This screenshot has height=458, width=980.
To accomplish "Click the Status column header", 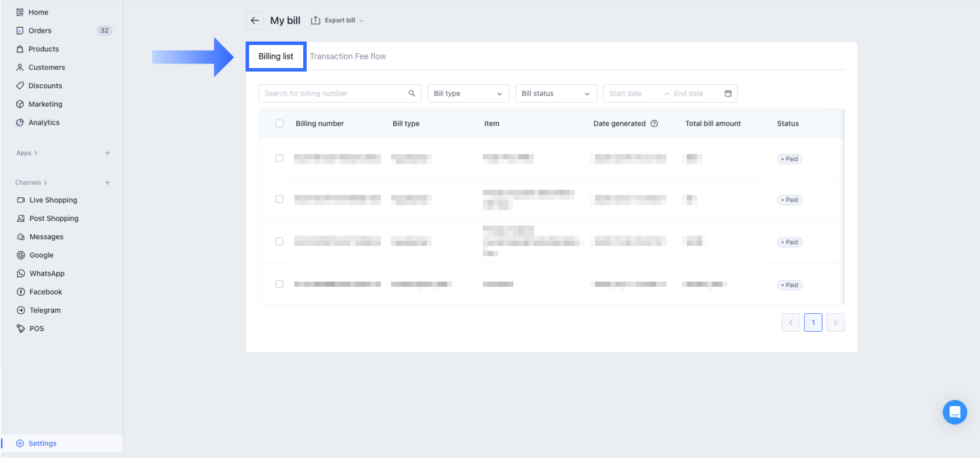I will 788,123.
